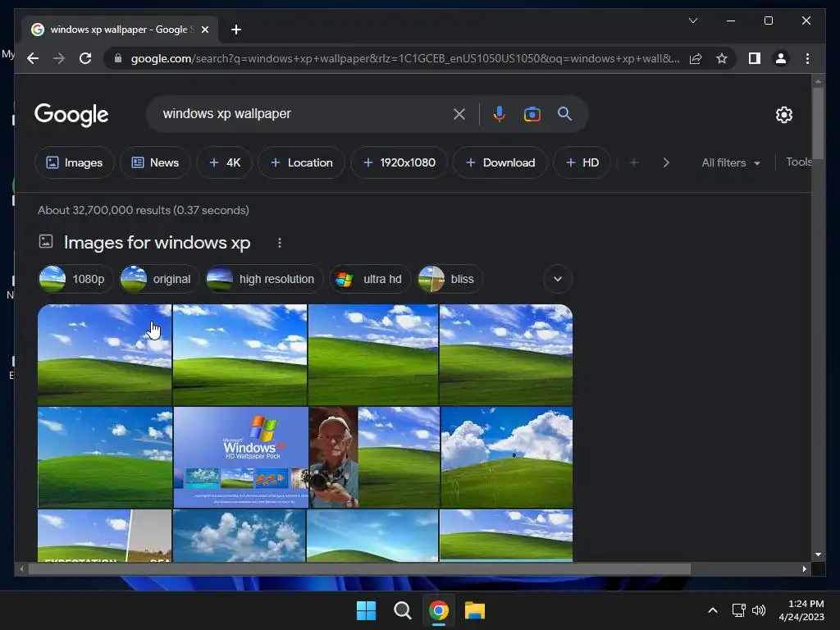Open Windows HD Wallpaper Pack thumbnail
This screenshot has width=840, height=630.
[240, 457]
